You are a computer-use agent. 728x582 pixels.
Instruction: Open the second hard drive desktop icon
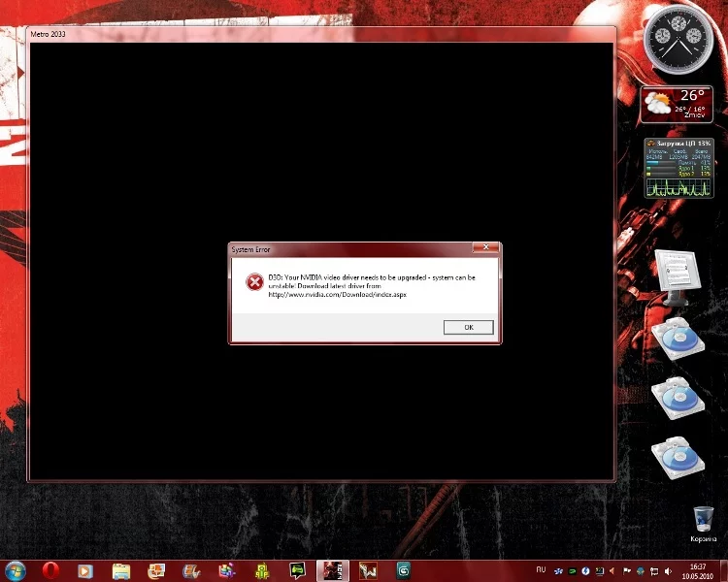(678, 399)
